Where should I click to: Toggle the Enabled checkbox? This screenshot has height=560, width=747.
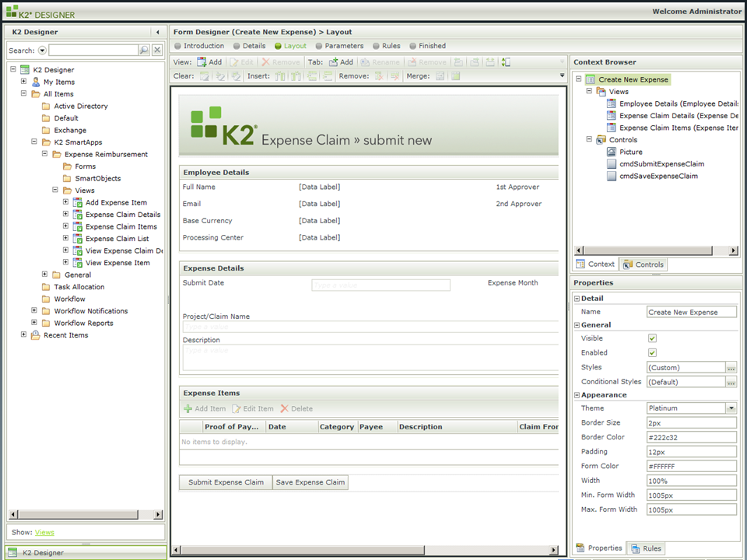tap(652, 353)
